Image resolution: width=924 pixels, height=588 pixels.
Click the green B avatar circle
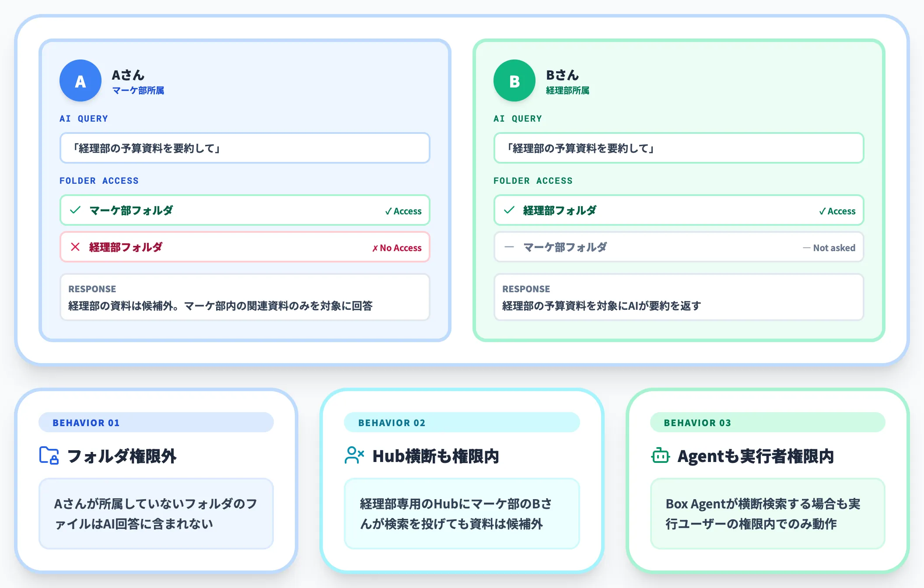point(514,81)
